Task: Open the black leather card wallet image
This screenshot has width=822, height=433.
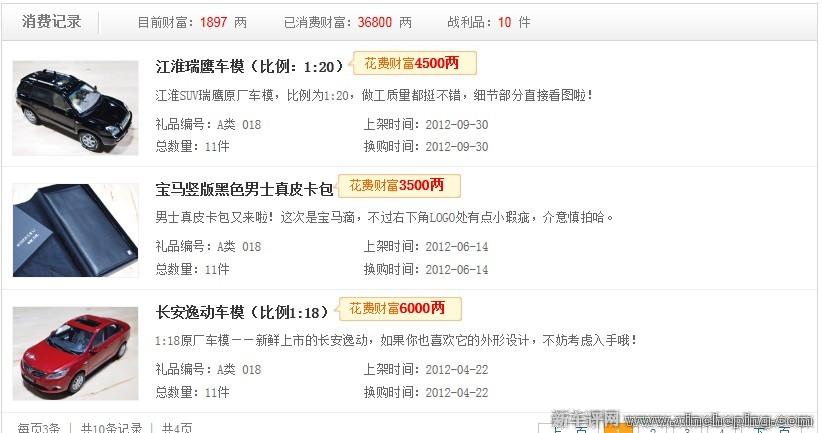Action: (x=75, y=230)
